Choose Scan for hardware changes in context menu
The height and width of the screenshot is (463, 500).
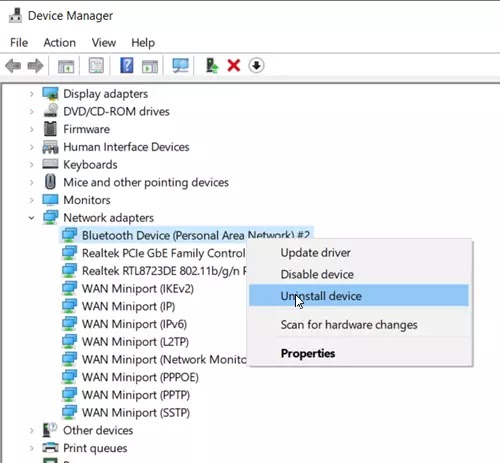[359, 325]
